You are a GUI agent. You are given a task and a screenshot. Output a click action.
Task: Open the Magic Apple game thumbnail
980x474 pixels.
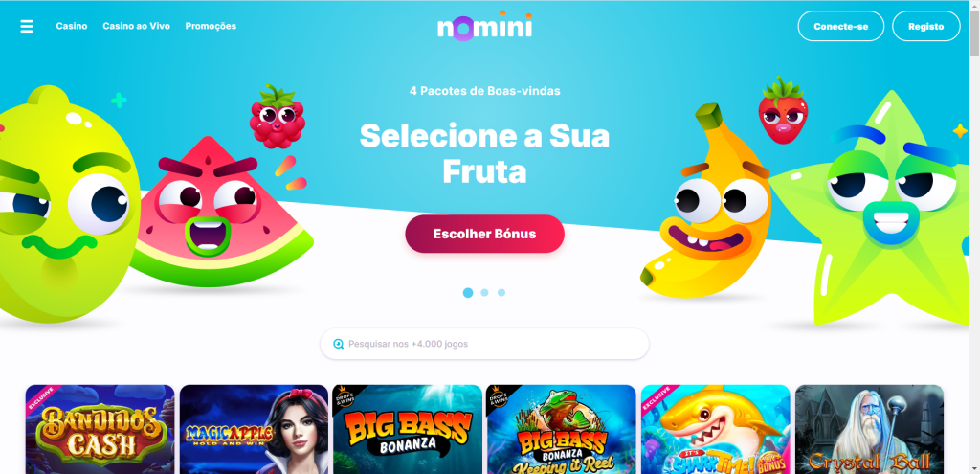click(254, 429)
